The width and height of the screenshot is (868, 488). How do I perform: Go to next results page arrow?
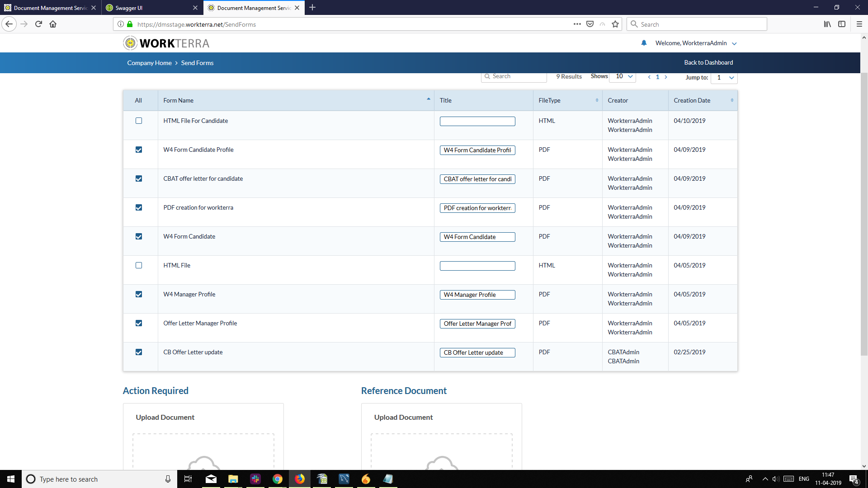(x=666, y=77)
